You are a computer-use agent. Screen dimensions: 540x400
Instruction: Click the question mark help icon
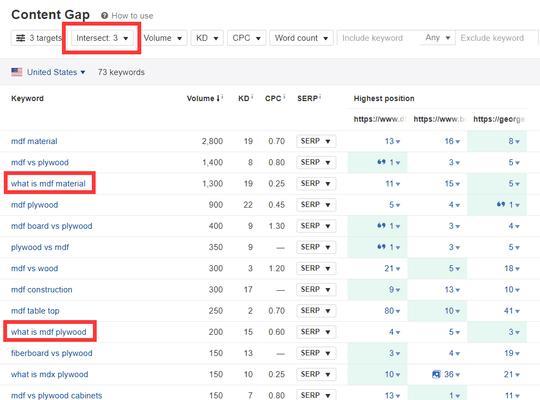point(104,16)
